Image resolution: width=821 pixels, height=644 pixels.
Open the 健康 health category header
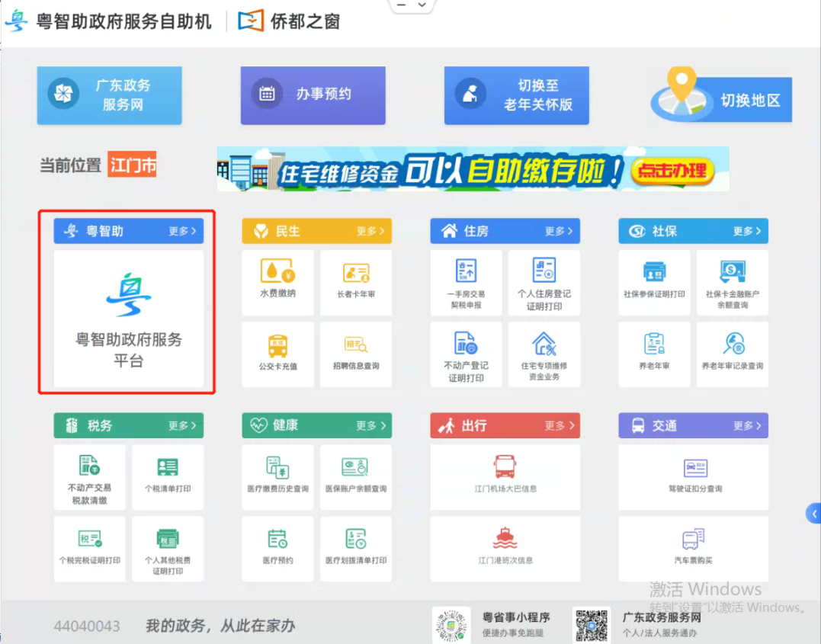click(x=316, y=425)
